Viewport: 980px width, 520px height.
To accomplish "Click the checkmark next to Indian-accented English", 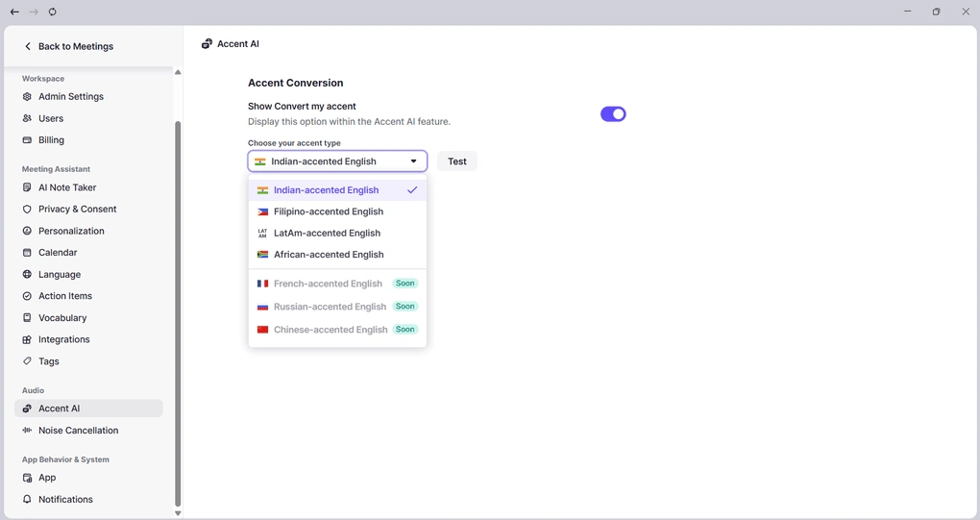I will coord(412,190).
